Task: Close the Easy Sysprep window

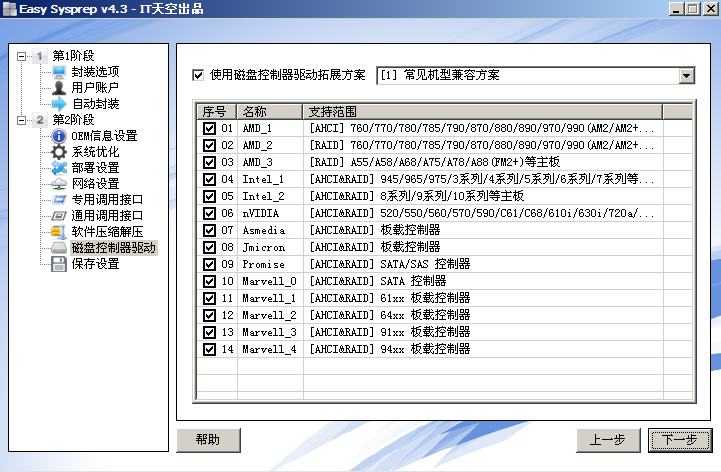Action: pos(710,9)
